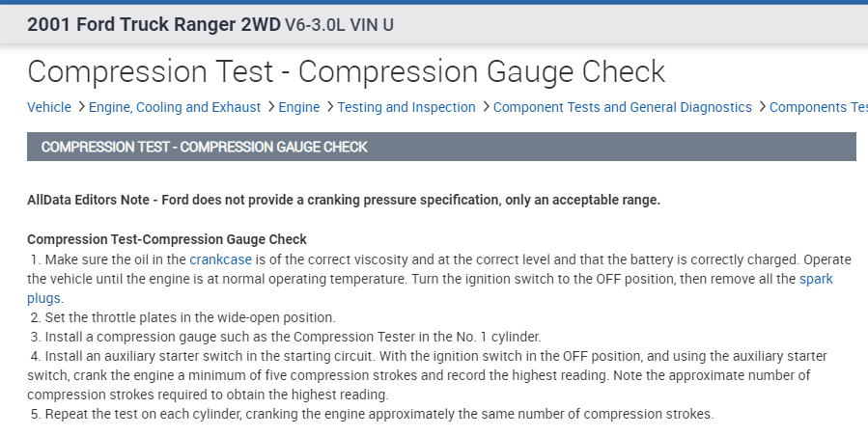The height and width of the screenshot is (436, 868).
Task: Click the large Compression Test page heading
Action: click(346, 71)
